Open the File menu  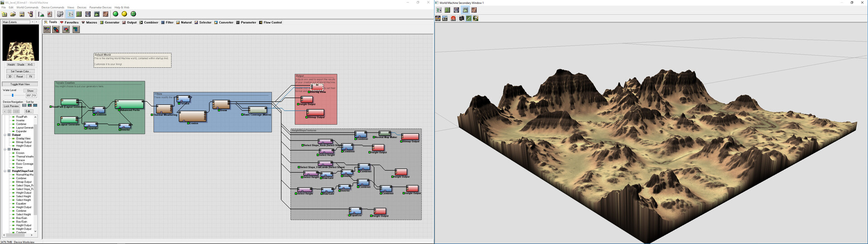pos(4,8)
